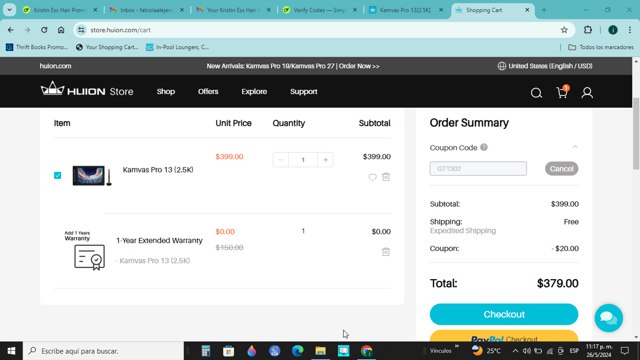Bookmark this page with the star icon
The height and width of the screenshot is (360, 640).
point(564,30)
